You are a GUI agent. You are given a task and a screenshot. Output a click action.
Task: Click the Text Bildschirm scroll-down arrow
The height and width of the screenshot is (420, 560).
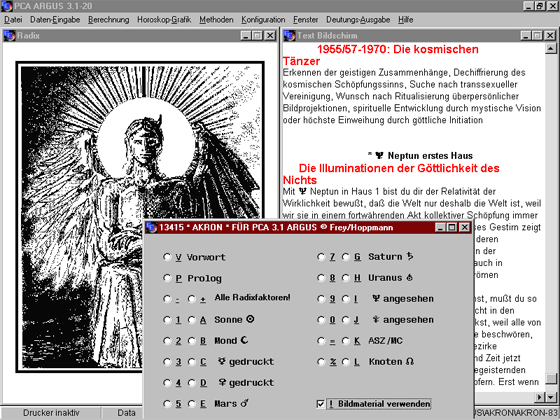click(x=551, y=397)
